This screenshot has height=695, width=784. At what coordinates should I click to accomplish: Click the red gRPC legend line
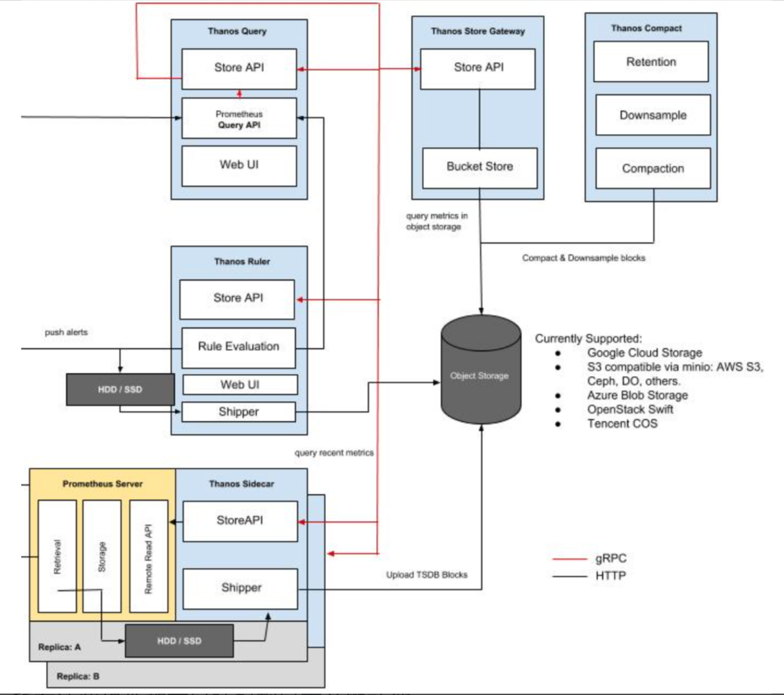[569, 559]
